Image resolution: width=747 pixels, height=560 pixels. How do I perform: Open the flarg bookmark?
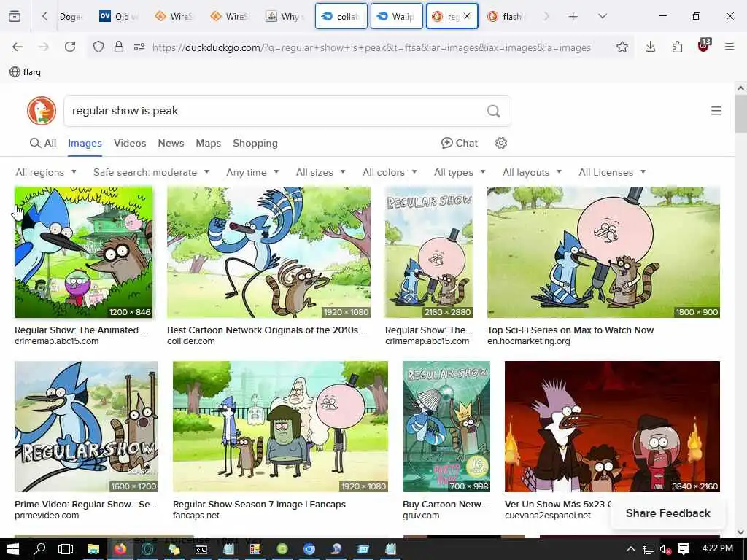(26, 72)
